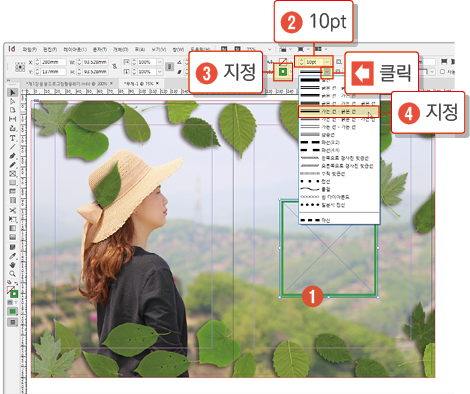The height and width of the screenshot is (394, 470).
Task: Tick the checkbox at the control panel's right end
Action: tap(443, 72)
